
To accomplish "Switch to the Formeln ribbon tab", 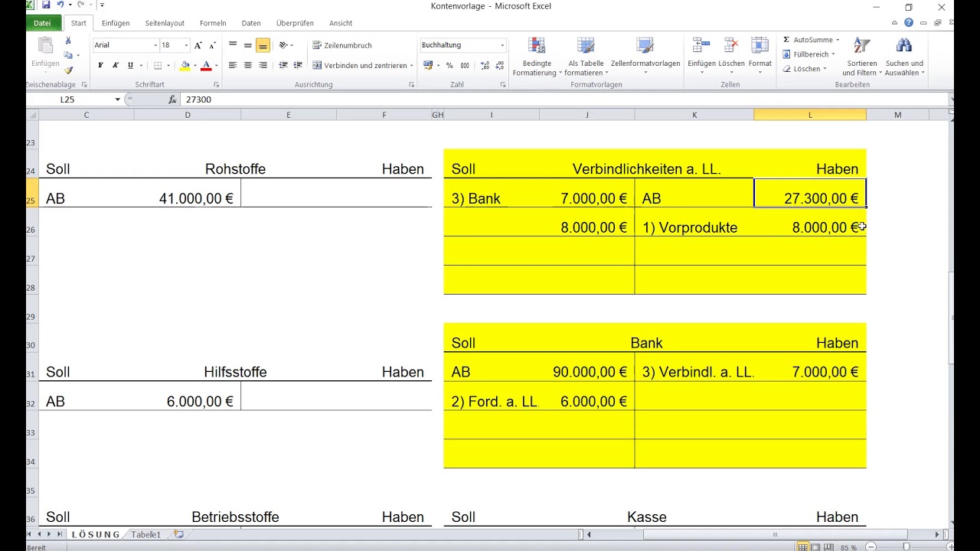I will [213, 23].
